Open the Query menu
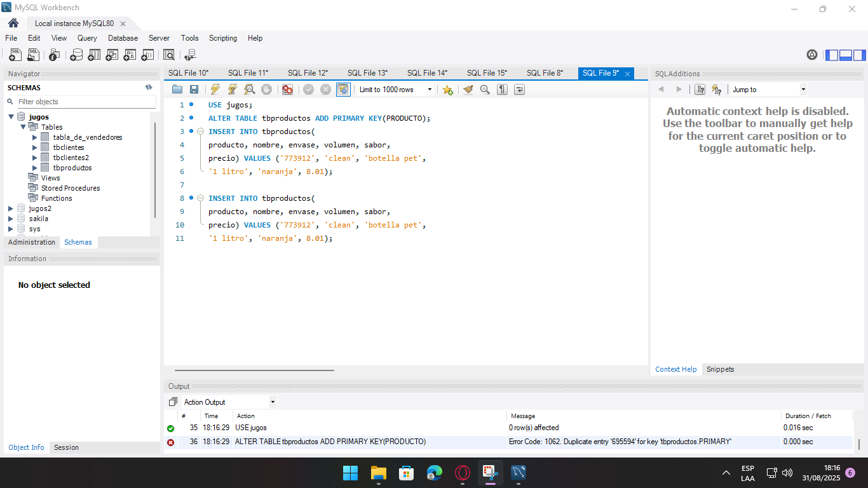Viewport: 868px width, 488px height. point(87,38)
